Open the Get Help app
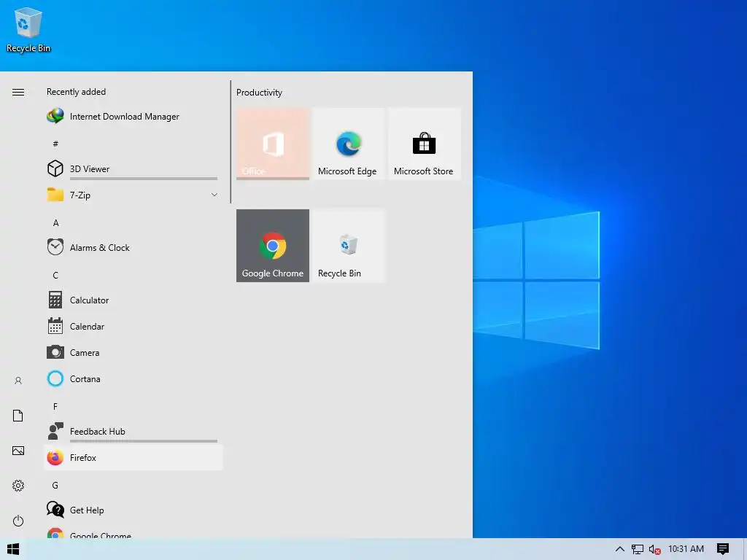Image resolution: width=747 pixels, height=560 pixels. pyautogui.click(x=133, y=510)
